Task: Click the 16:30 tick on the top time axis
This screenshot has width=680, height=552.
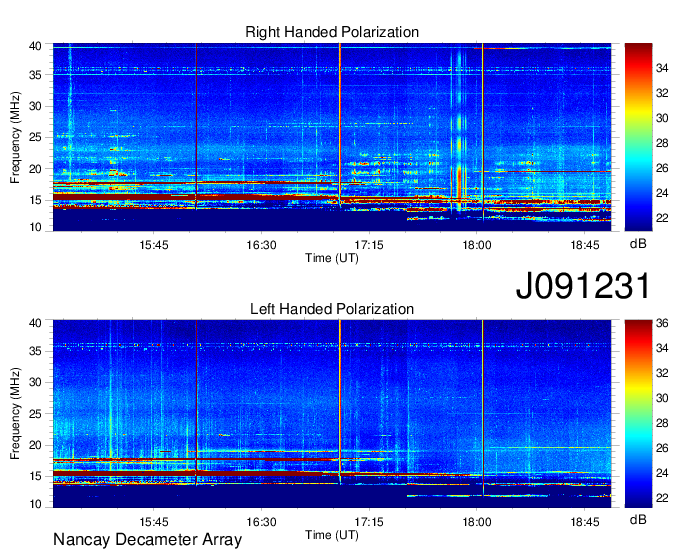Action: (x=262, y=245)
